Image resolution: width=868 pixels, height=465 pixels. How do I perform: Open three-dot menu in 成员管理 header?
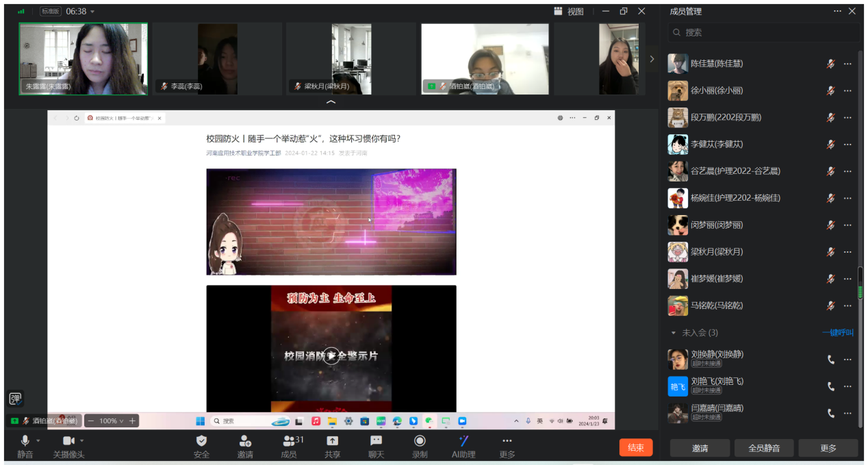pyautogui.click(x=837, y=11)
